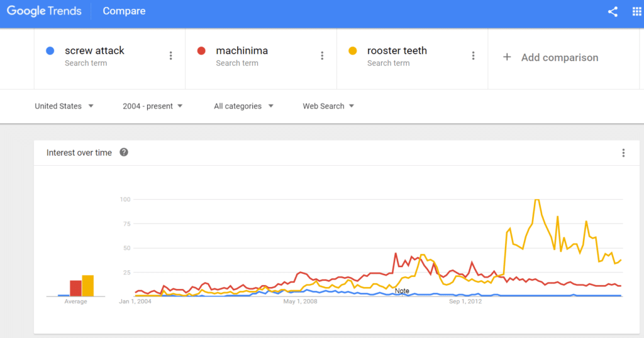Click the yellow Average bar
644x338 pixels.
88,285
